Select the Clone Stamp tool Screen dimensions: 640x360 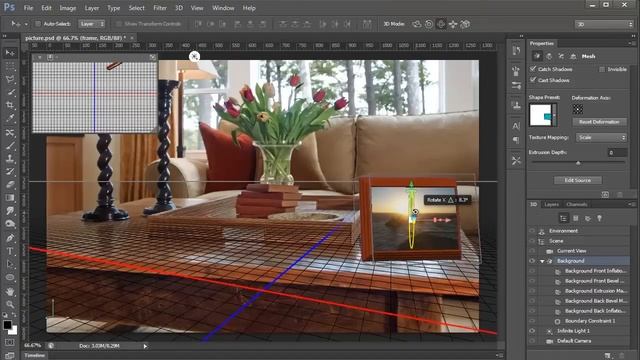10,158
